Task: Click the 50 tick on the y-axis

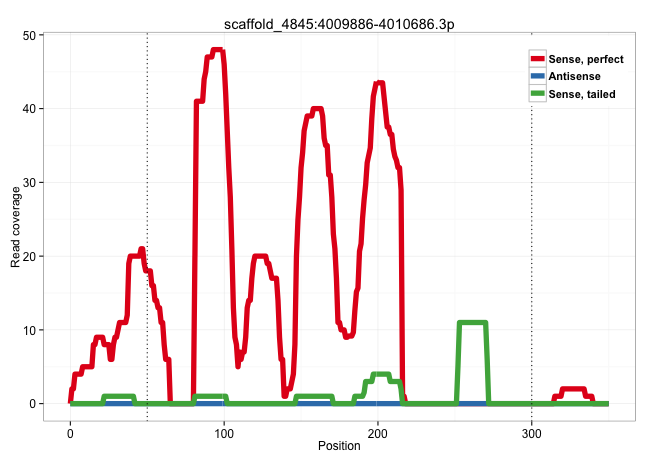Action: point(29,35)
